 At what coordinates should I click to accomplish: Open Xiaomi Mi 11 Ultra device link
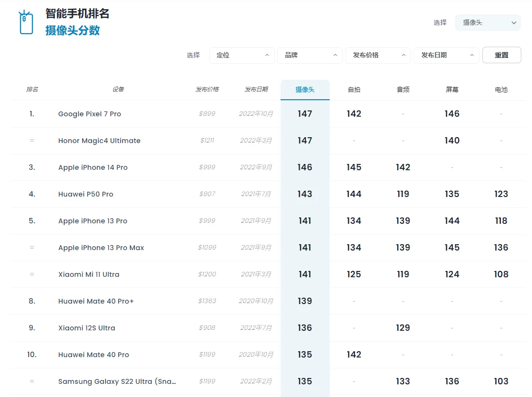point(89,274)
